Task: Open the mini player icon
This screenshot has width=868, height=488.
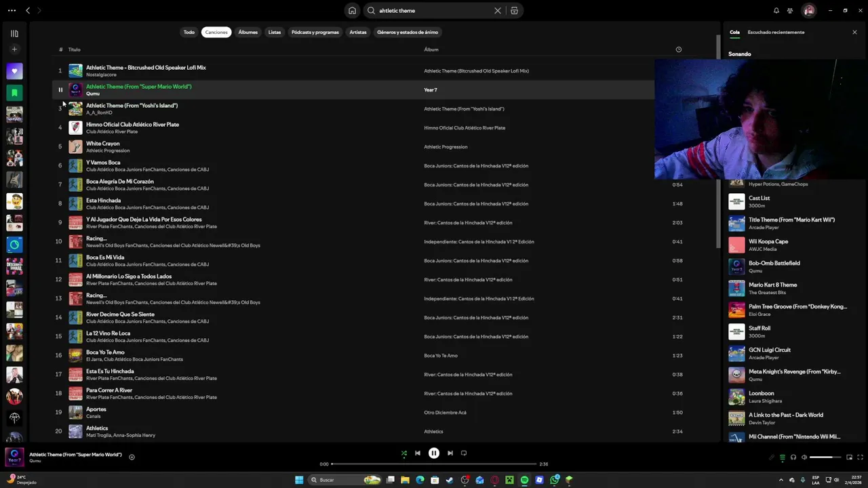Action: tap(850, 457)
